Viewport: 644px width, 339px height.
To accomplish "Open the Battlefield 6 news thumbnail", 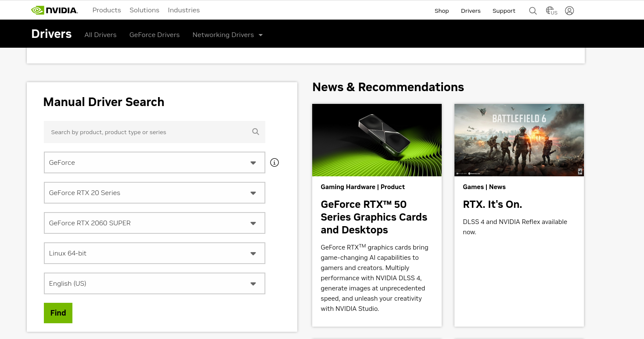I will coord(519,140).
